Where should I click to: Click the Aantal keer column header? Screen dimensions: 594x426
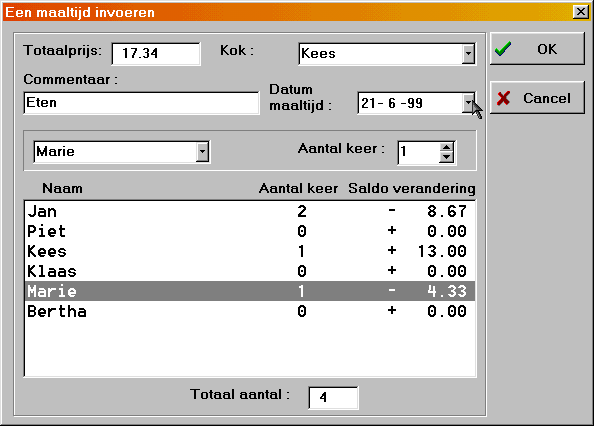299,188
